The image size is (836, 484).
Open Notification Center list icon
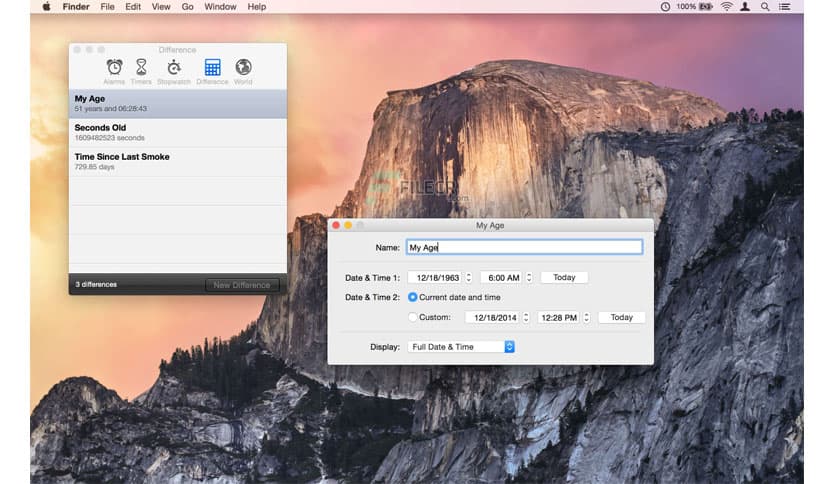click(785, 7)
